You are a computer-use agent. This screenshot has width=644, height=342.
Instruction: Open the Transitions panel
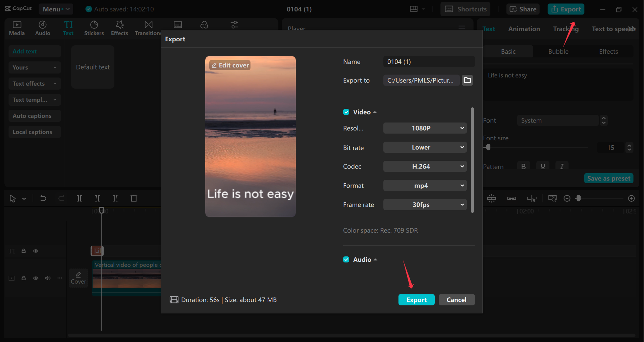(148, 28)
